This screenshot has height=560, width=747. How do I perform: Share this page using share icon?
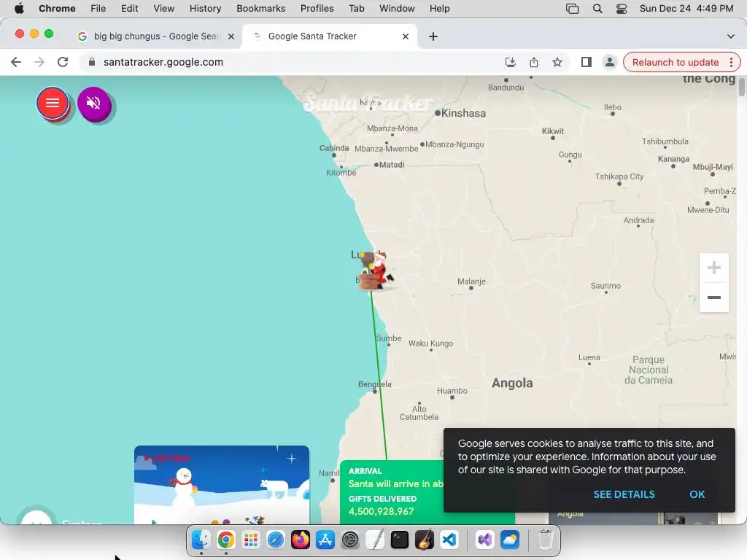coord(534,63)
